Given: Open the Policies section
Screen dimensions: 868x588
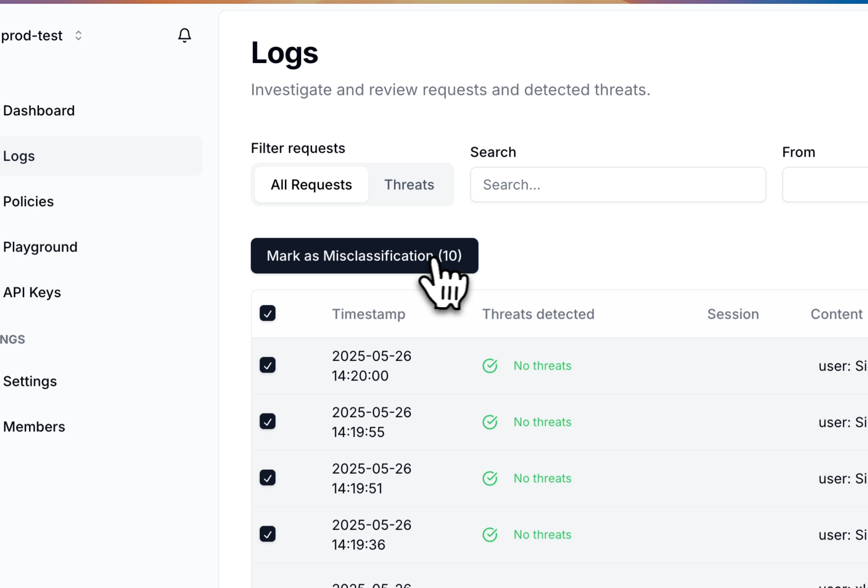Looking at the screenshot, I should coord(28,201).
